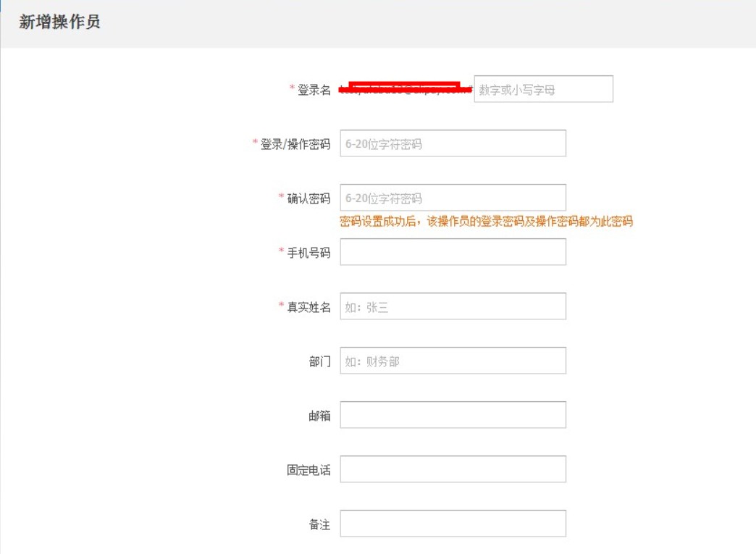Focus the 登录/操作密码 password box
756x554 pixels.
(x=453, y=143)
